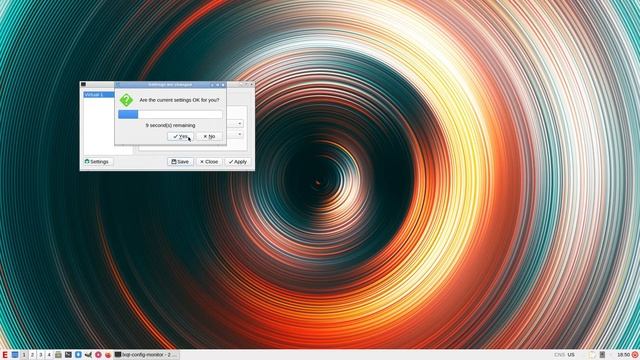Open the red E start menu

pos(5,355)
